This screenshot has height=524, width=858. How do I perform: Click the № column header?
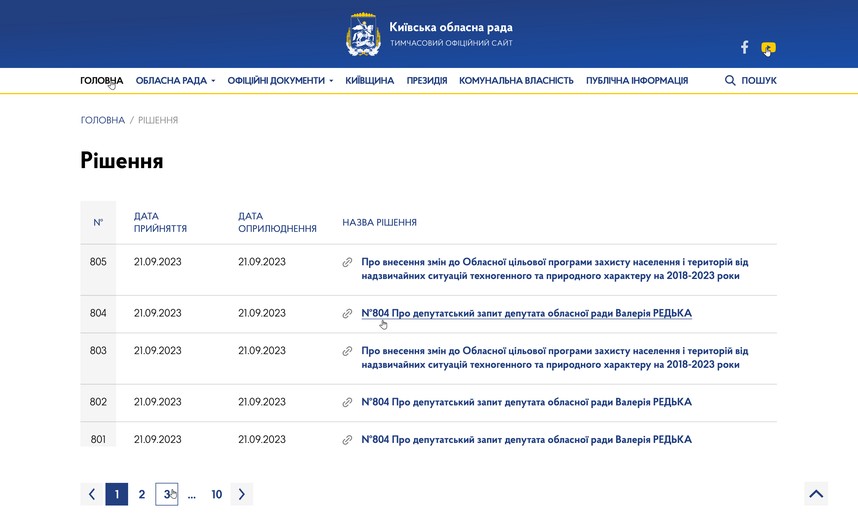click(98, 223)
